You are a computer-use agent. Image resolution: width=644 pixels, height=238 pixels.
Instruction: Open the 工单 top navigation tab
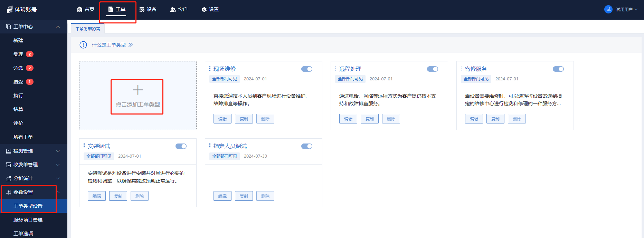(116, 9)
